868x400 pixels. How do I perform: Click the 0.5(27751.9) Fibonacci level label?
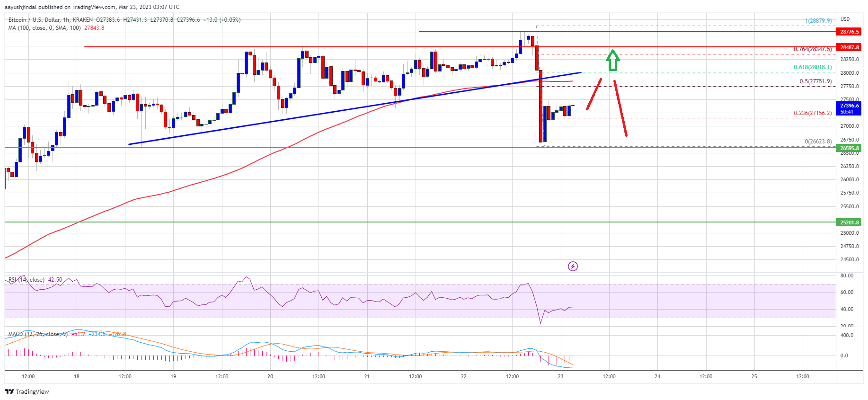(815, 81)
